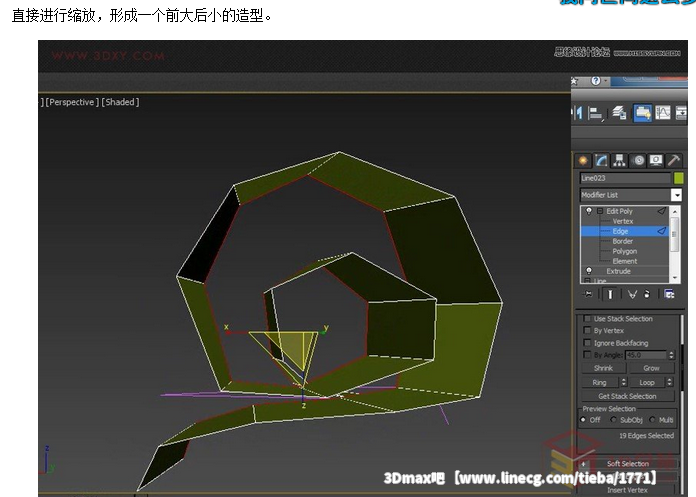Open the Help question mark icon

[596, 81]
